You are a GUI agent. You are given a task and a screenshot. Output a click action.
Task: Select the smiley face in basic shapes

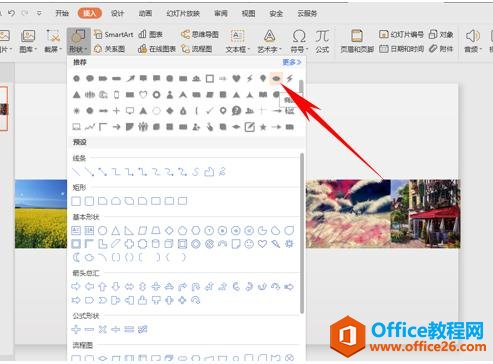click(x=249, y=244)
